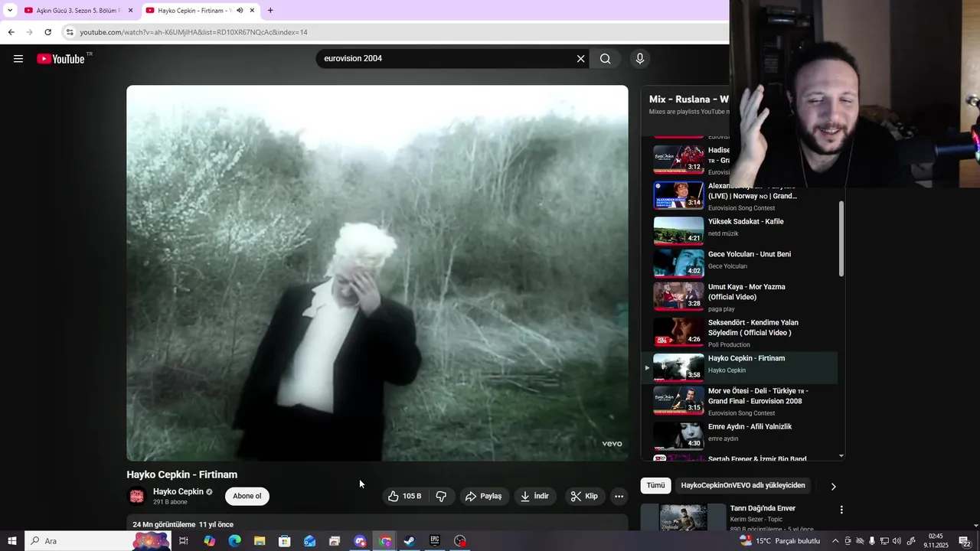Screen dimensions: 980x551
Task: Select HaykoCepkinOnVEVO adlı yükleyiciden chip
Action: click(743, 485)
